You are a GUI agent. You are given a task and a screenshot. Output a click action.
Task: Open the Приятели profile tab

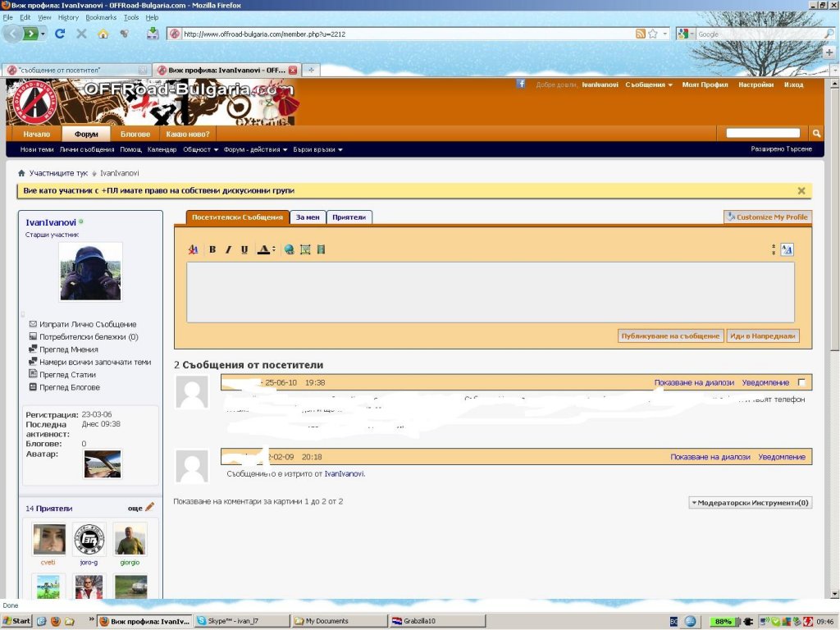(x=349, y=217)
